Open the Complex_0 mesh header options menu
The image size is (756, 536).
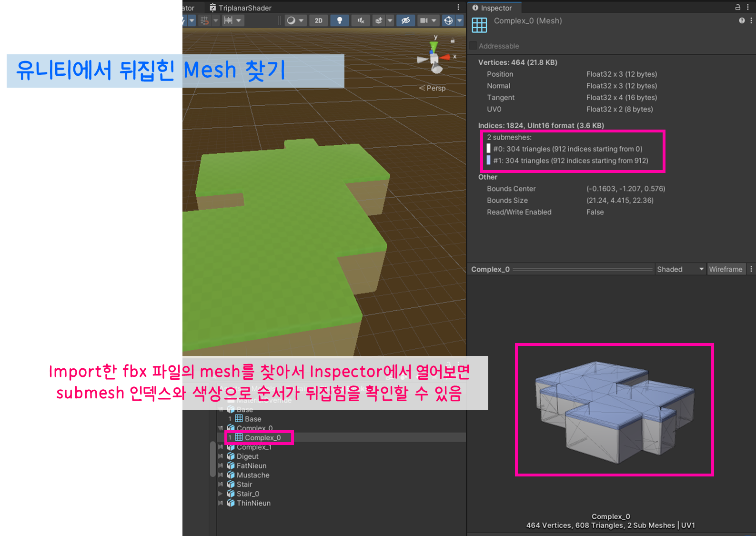click(751, 20)
